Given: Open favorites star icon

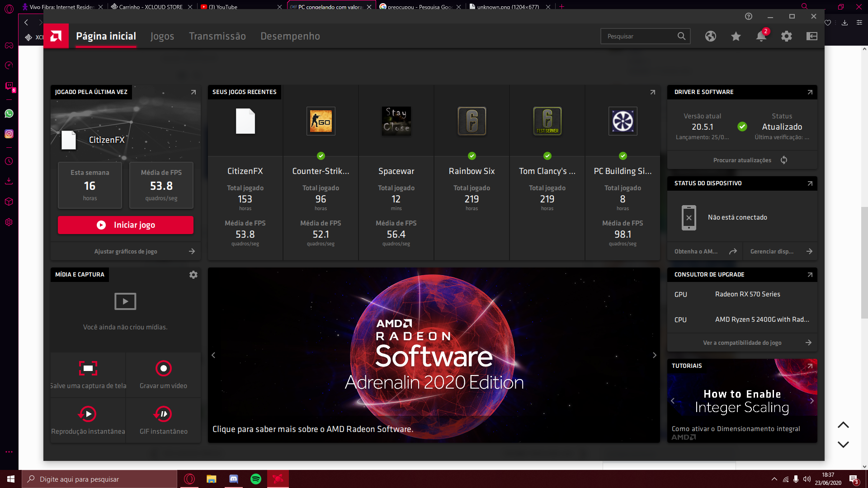Looking at the screenshot, I should pos(736,36).
